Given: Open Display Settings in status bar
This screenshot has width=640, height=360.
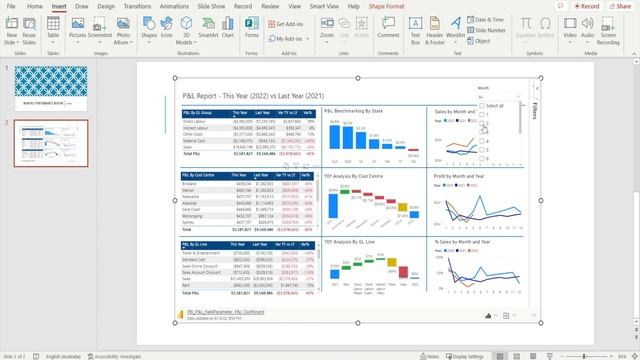Looking at the screenshot, I should (465, 356).
